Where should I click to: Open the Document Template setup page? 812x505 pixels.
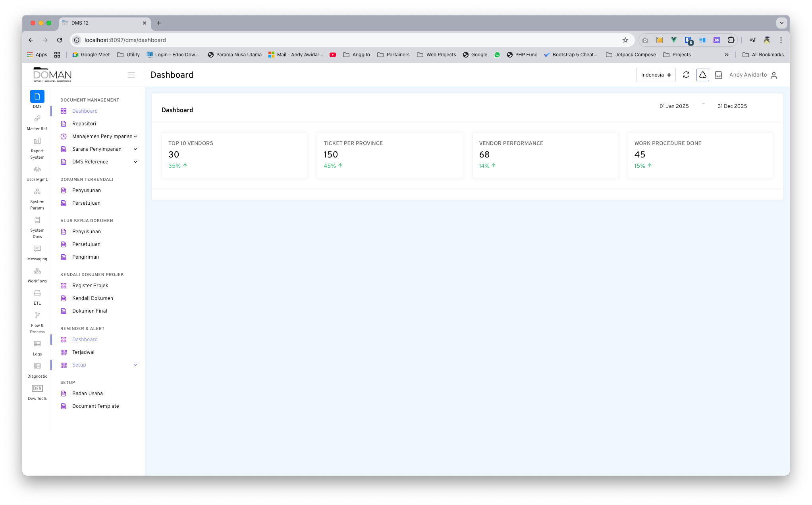(x=95, y=406)
